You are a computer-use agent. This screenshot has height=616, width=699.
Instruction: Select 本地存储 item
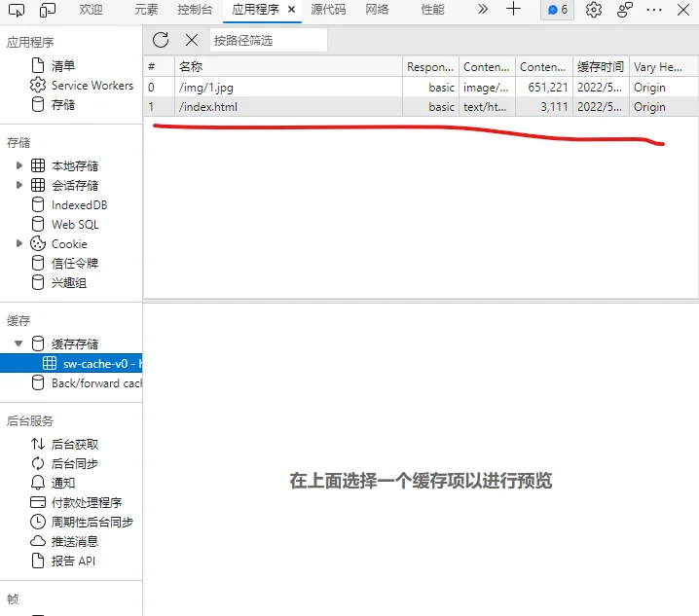pyautogui.click(x=74, y=165)
